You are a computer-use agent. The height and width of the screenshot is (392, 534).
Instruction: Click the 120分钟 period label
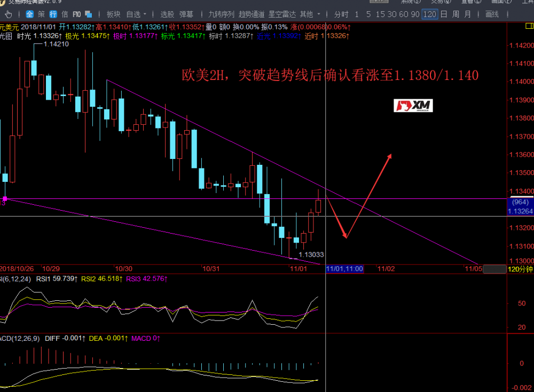520,269
